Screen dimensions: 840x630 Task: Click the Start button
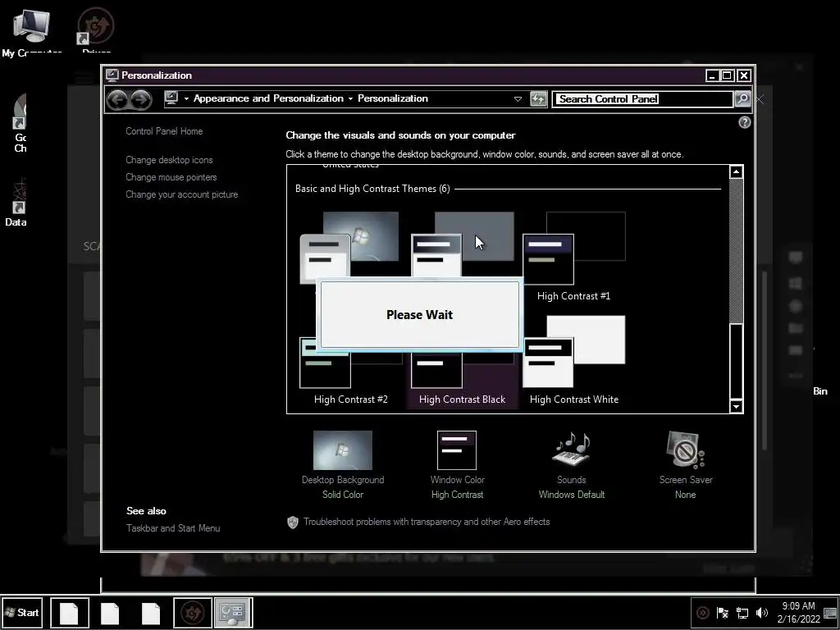[22, 612]
